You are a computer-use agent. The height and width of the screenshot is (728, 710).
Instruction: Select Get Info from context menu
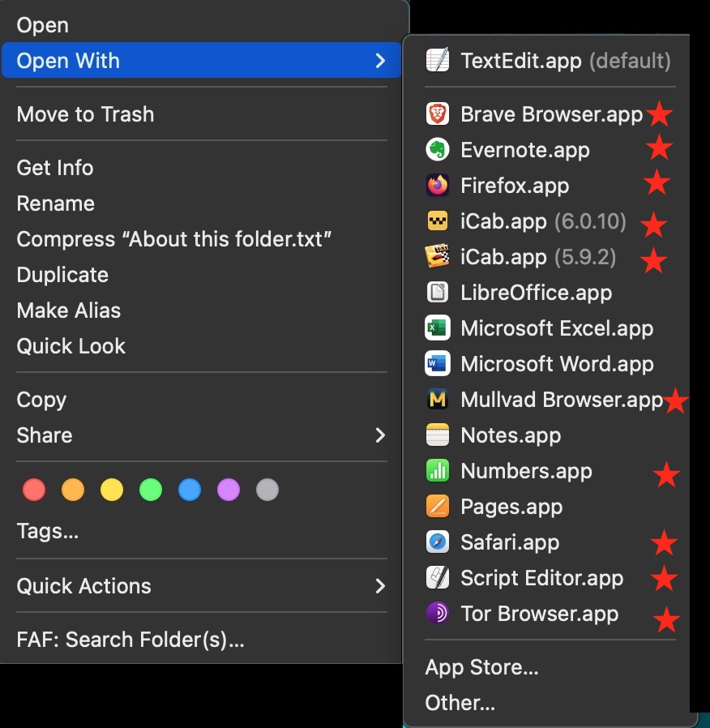pyautogui.click(x=55, y=168)
